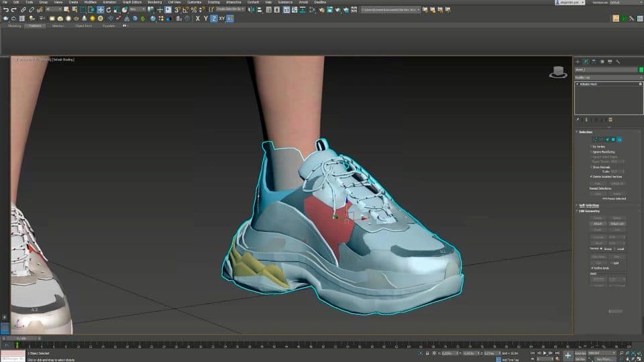Image resolution: width=644 pixels, height=362 pixels.
Task: Activate the Select and Rotate tool
Action: (x=109, y=10)
